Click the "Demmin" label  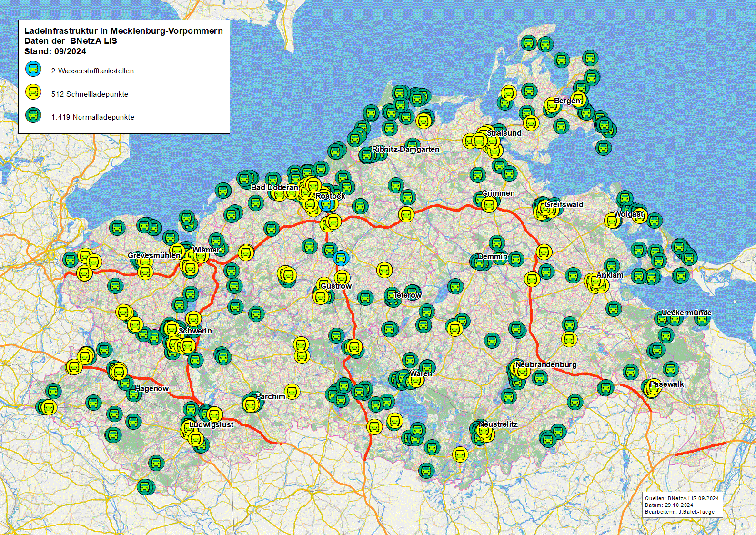pos(493,256)
